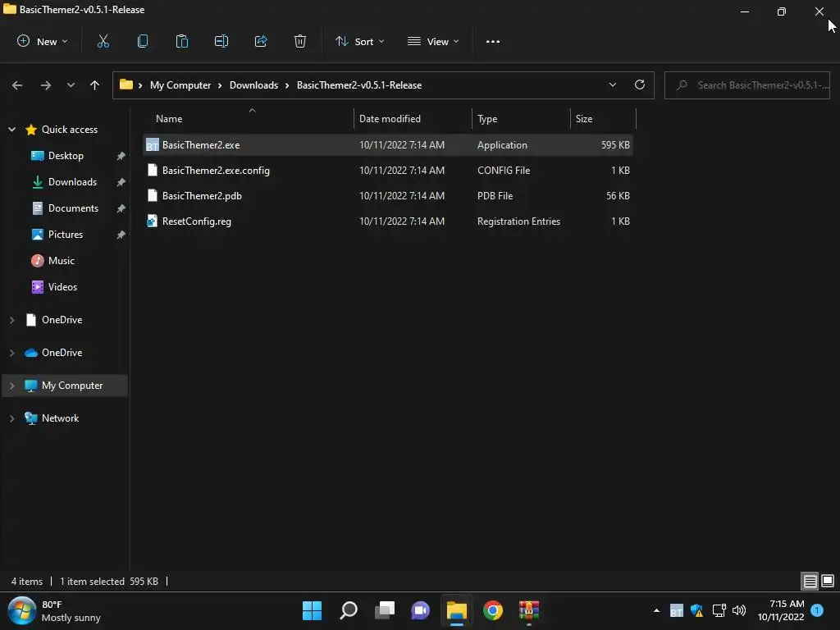Open the network tray icon
This screenshot has width=840, height=630.
pyautogui.click(x=719, y=610)
